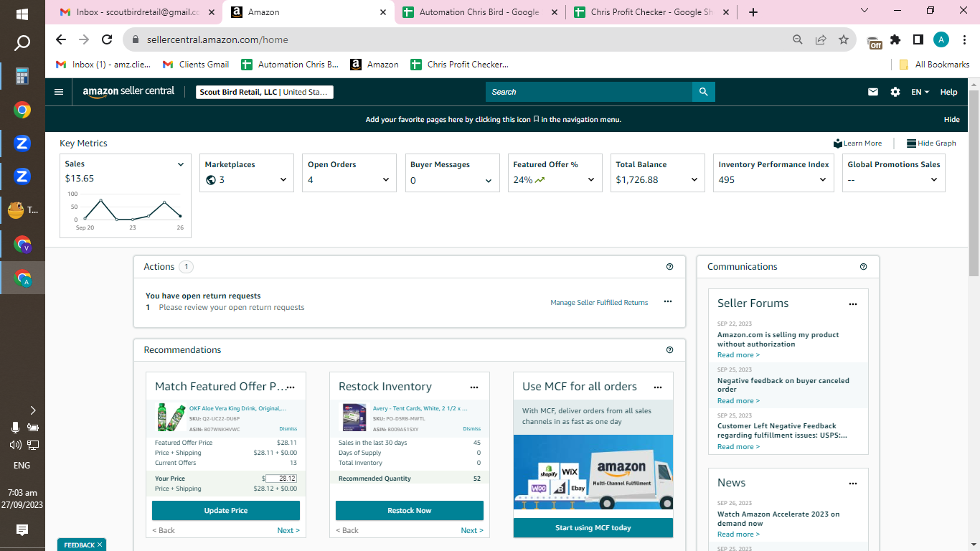Expand the Global Promotions Sales dropdown

[x=934, y=180]
